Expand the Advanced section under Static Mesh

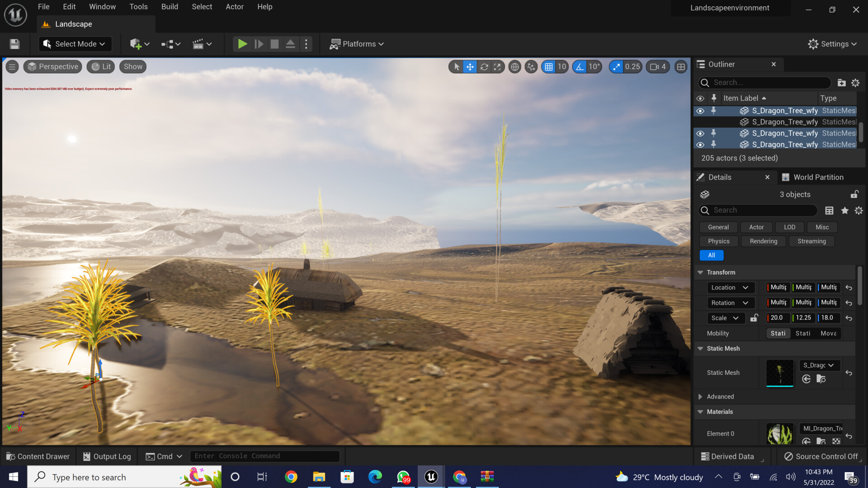coord(700,396)
